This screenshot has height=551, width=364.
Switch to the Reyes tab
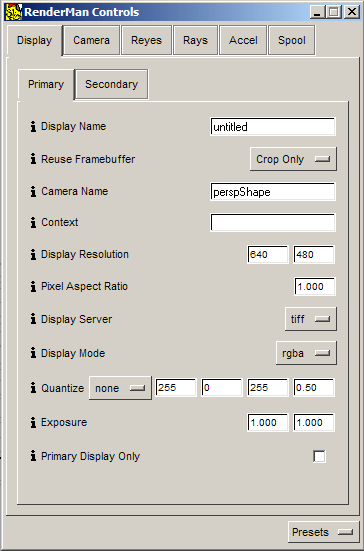[147, 40]
